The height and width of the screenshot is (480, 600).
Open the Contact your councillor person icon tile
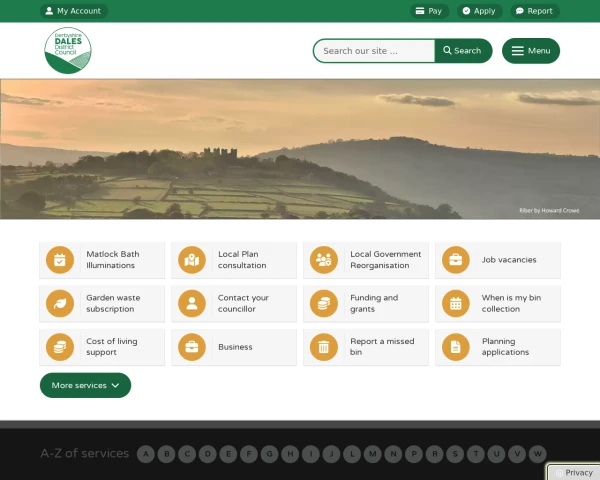pyautogui.click(x=234, y=304)
